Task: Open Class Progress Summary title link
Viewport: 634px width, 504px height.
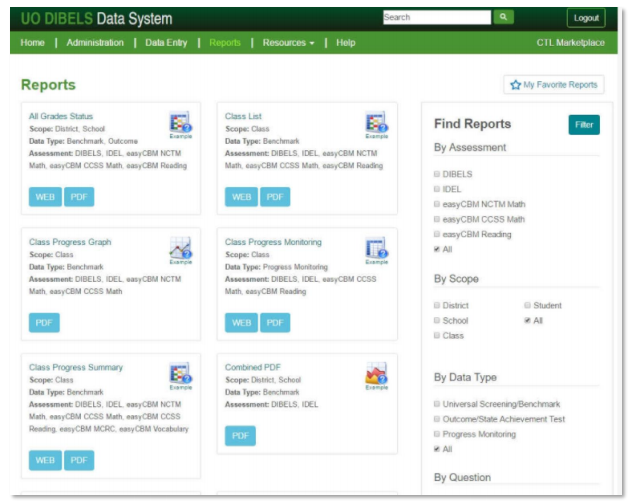Action: point(76,367)
